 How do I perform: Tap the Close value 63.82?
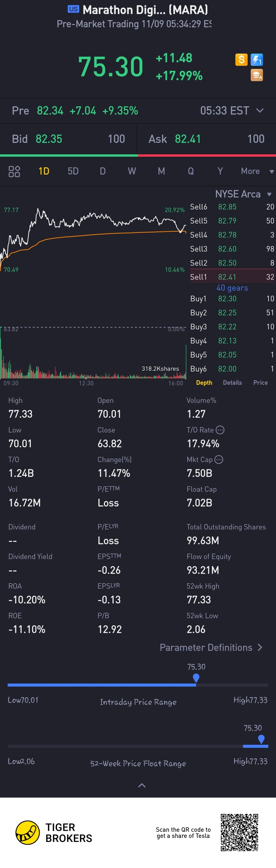pos(110,443)
